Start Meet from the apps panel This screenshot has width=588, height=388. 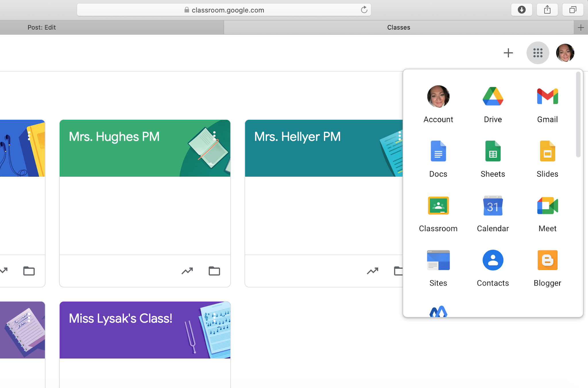(x=547, y=214)
